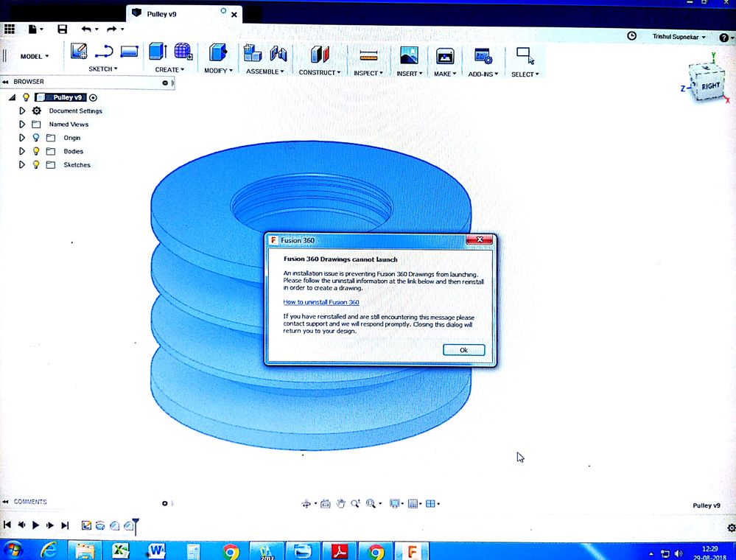This screenshot has height=560, width=736.
Task: Open the ASSEMBLE menu
Action: click(264, 71)
